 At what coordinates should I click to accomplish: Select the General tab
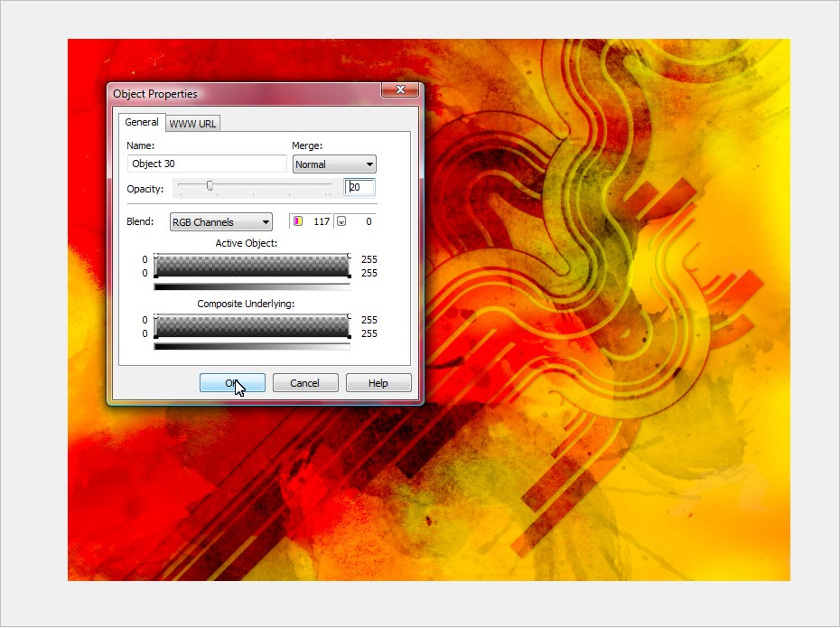142,122
